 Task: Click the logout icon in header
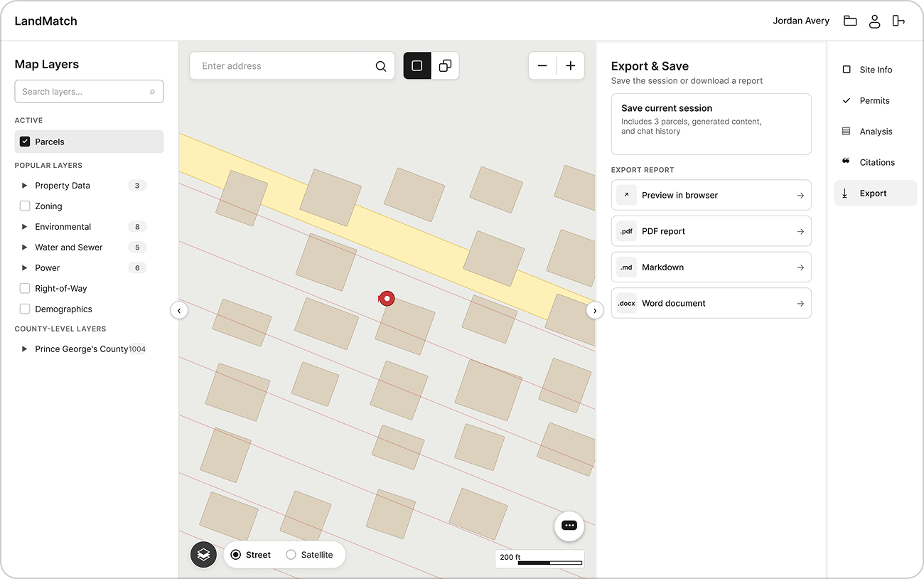click(899, 21)
